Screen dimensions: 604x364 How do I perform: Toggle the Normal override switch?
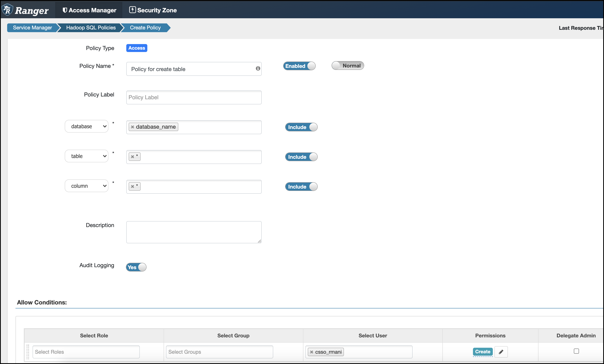[x=348, y=66]
